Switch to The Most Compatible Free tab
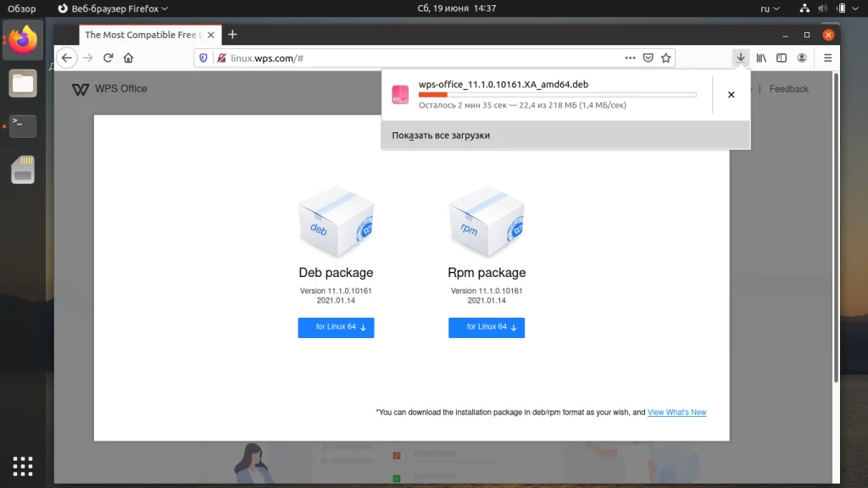The height and width of the screenshot is (488, 868). pos(144,35)
